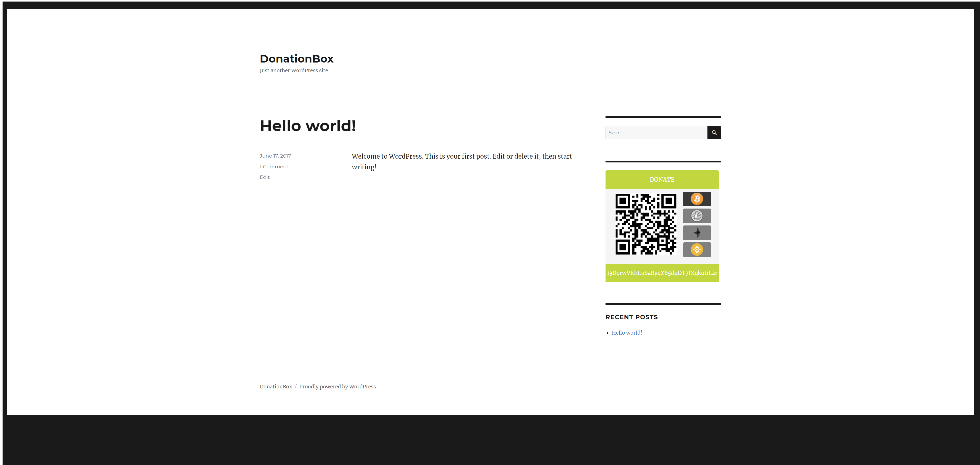Select the Binance Coin donation option
The height and width of the screenshot is (465, 980).
pos(696,250)
